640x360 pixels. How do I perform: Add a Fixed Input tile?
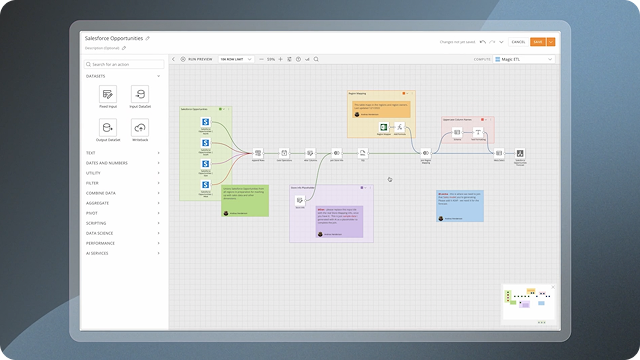point(108,94)
